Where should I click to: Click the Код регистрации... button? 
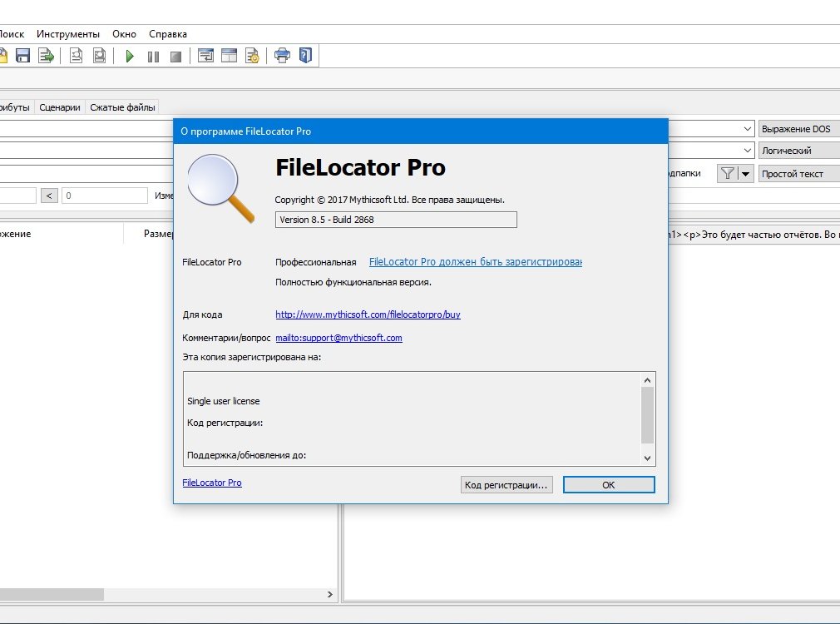point(506,484)
